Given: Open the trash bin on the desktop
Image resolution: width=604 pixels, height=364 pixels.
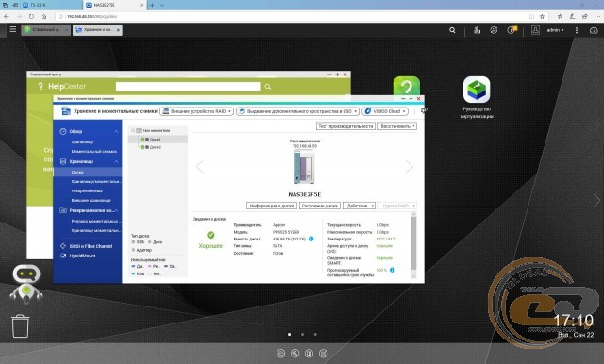Looking at the screenshot, I should click(x=20, y=326).
